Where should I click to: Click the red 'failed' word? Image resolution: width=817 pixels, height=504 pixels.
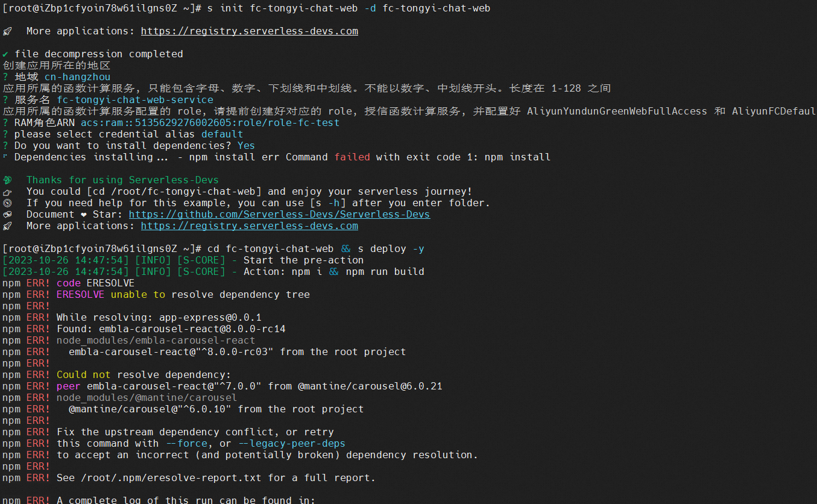(352, 157)
